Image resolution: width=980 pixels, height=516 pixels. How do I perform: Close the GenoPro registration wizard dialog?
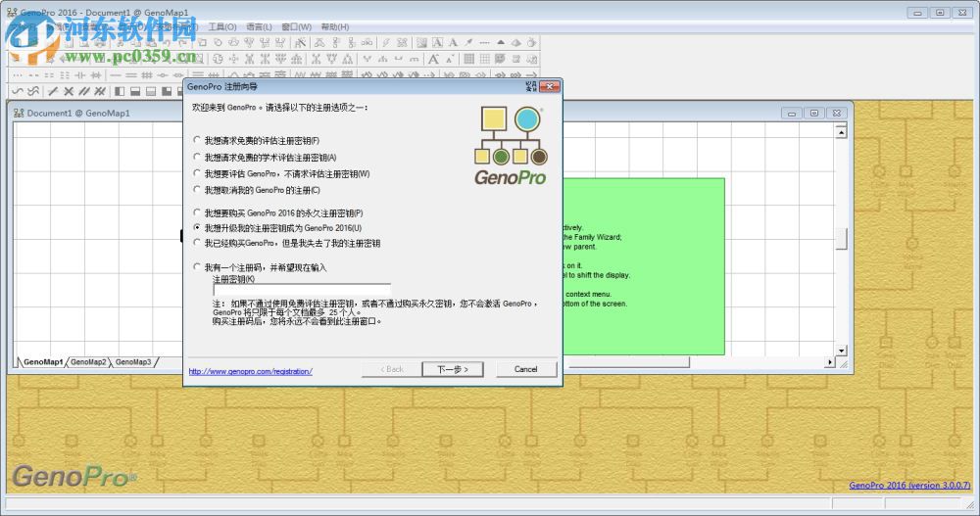tap(550, 86)
